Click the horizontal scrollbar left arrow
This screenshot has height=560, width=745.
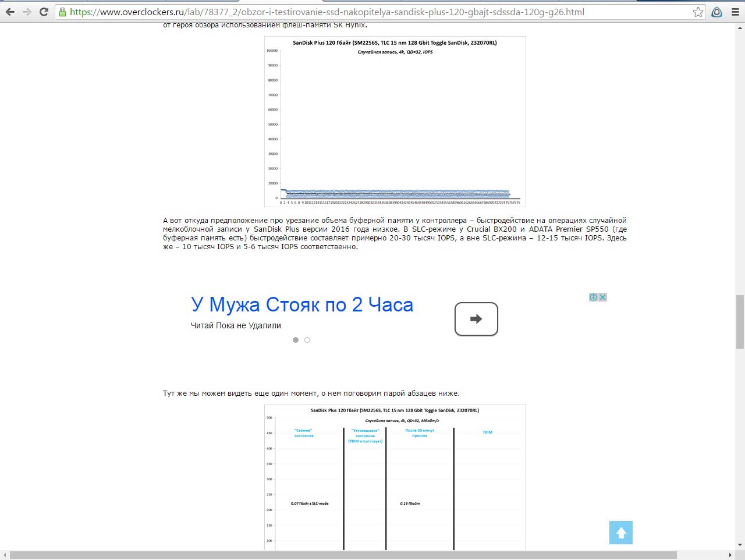coord(4,555)
